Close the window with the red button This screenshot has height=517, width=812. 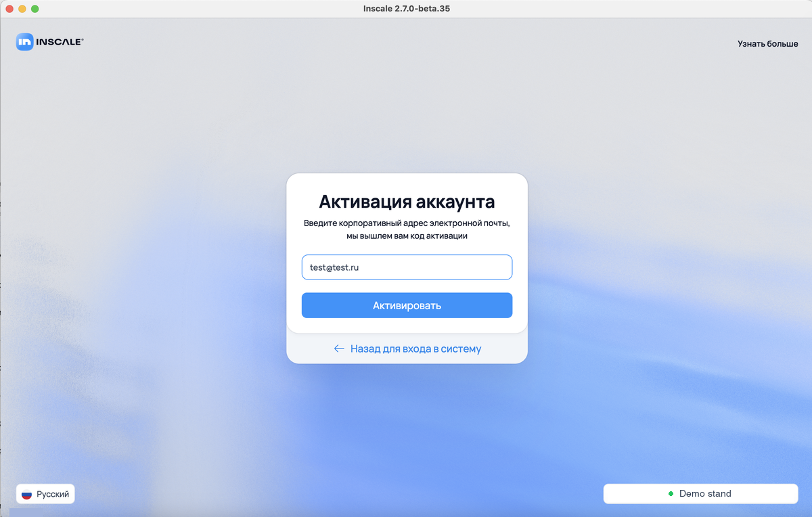coord(9,9)
